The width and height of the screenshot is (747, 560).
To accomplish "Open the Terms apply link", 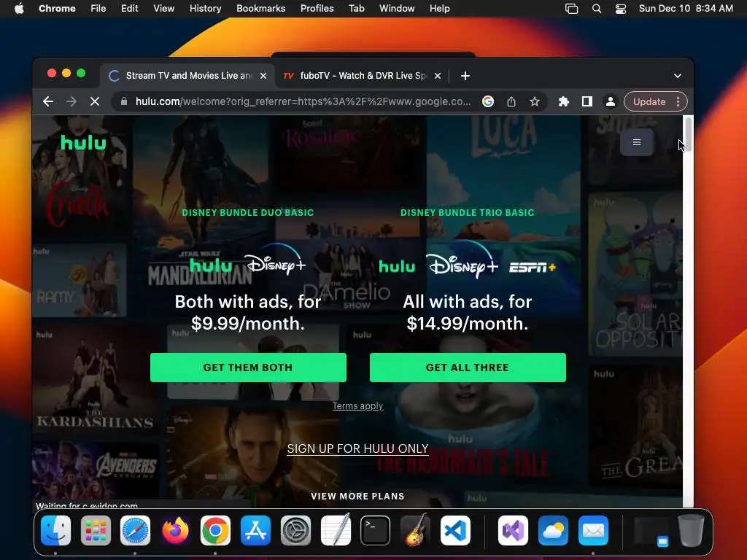I will 357,405.
